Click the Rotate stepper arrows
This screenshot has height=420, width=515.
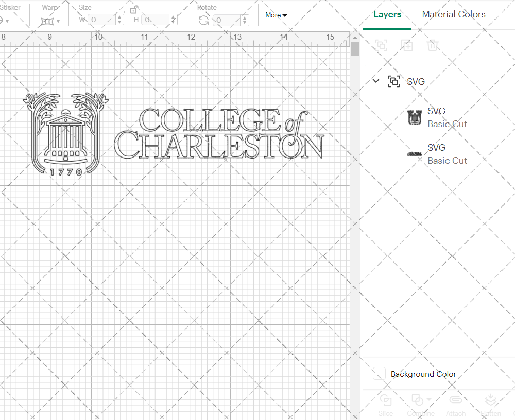click(244, 20)
